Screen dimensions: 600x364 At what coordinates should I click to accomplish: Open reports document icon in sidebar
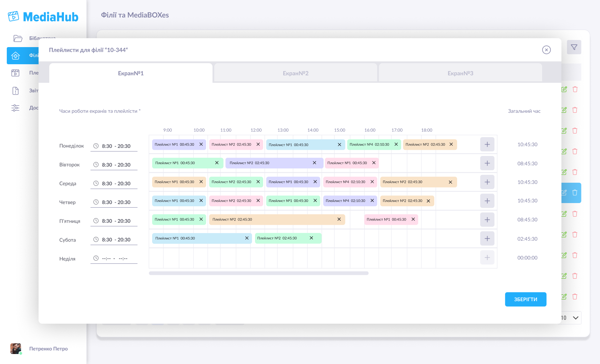pos(15,91)
